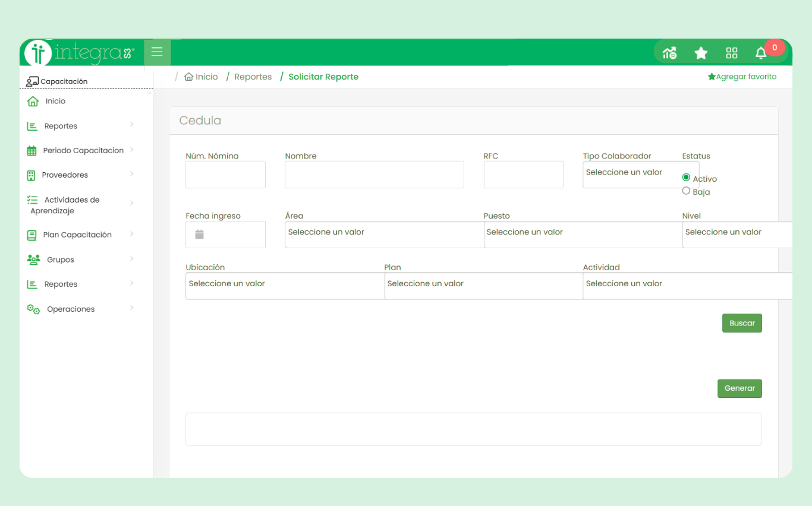This screenshot has width=812, height=506.
Task: Open Proveedores menu item
Action: click(65, 175)
